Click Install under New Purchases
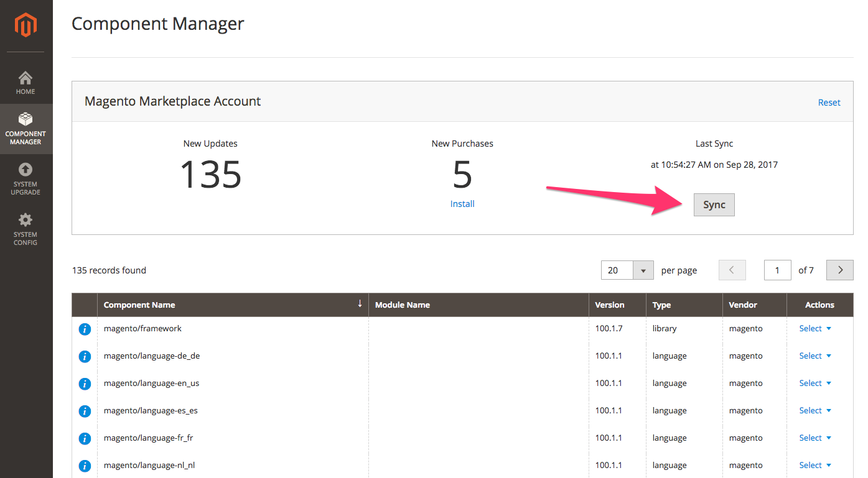Viewport: 868px width, 478px height. point(462,204)
